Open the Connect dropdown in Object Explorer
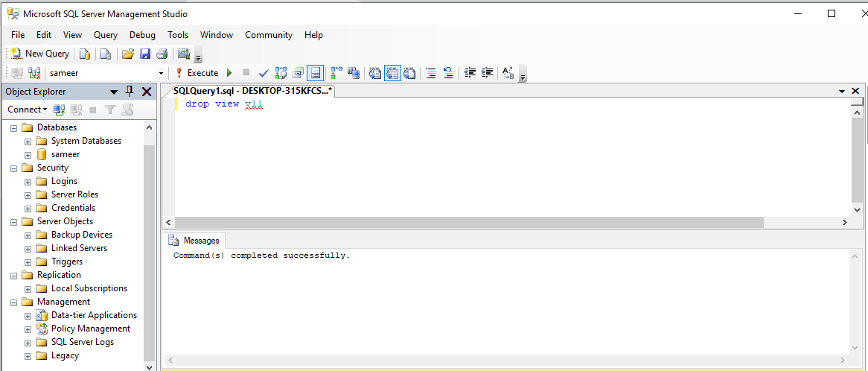The height and width of the screenshot is (371, 868). pyautogui.click(x=27, y=110)
